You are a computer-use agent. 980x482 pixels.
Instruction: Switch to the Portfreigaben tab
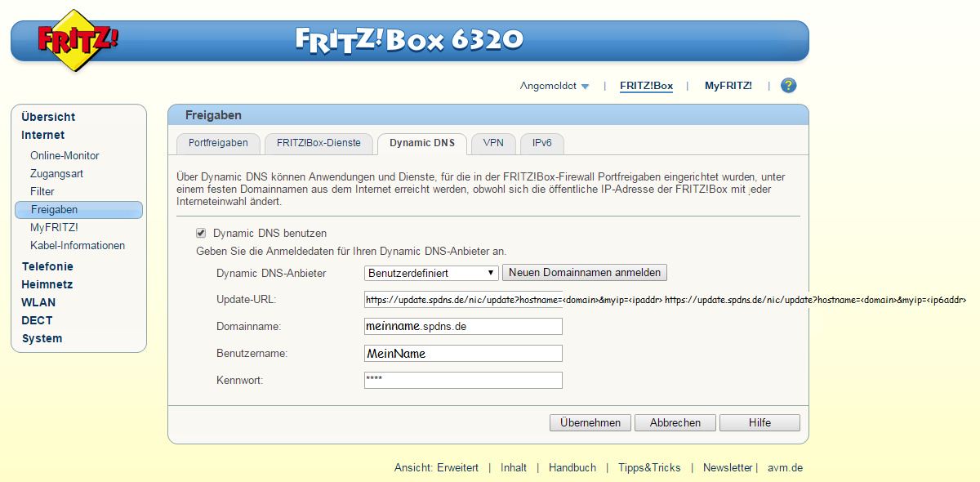click(x=218, y=143)
